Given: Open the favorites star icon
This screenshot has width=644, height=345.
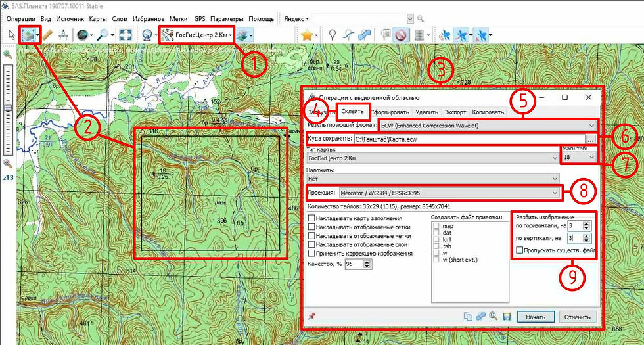Looking at the screenshot, I should (306, 35).
